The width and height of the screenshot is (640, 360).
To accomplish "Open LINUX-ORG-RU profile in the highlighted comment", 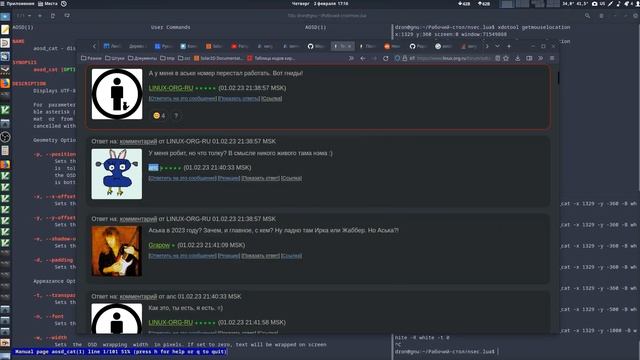I will click(171, 88).
